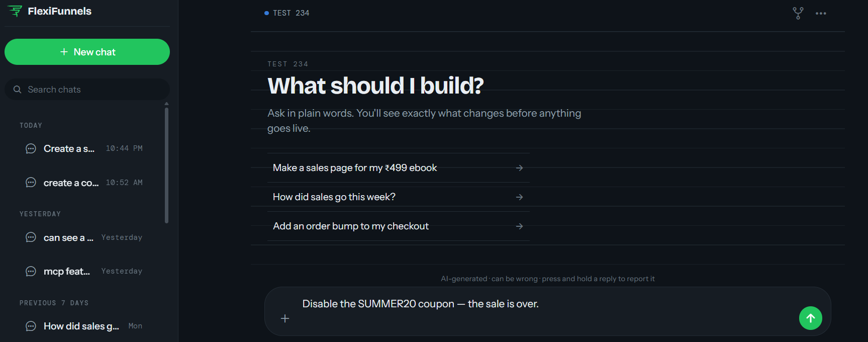
Task: Open the 'How did sales g...' chat from Mon
Action: click(x=84, y=326)
